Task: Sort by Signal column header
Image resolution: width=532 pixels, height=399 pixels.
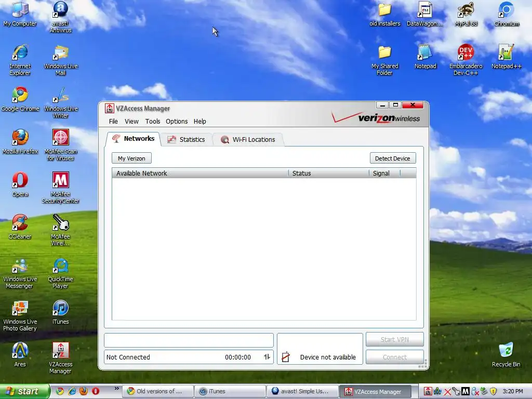Action: [385, 174]
